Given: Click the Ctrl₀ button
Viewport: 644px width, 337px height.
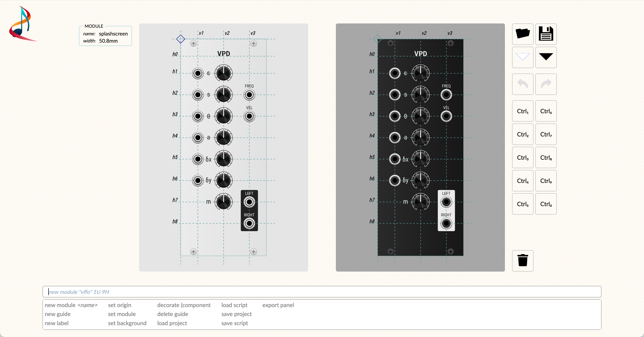Looking at the screenshot, I should (546, 204).
